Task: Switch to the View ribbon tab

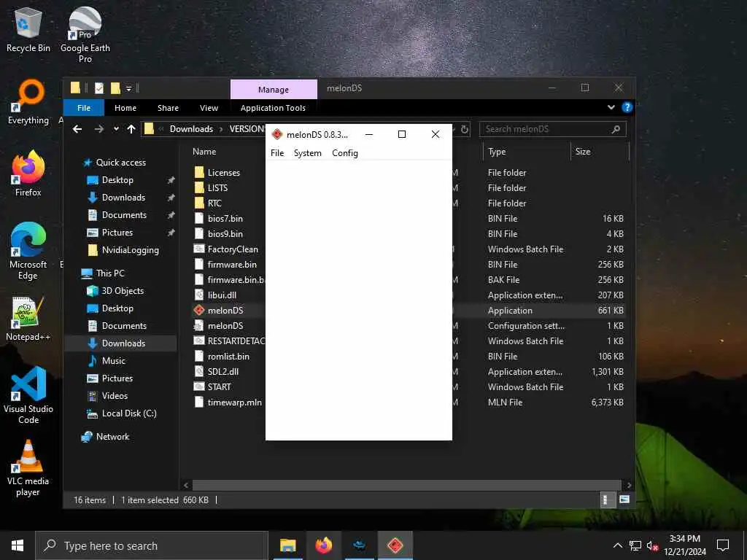Action: click(209, 108)
